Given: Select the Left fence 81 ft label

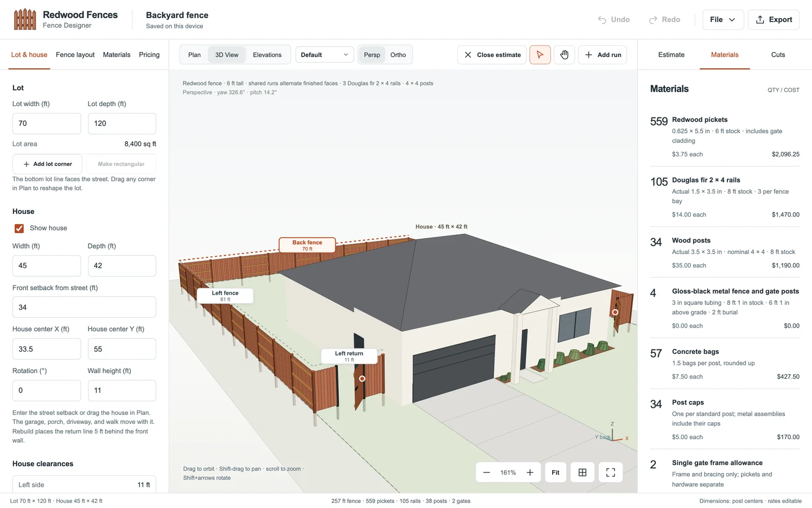Looking at the screenshot, I should coord(225,296).
